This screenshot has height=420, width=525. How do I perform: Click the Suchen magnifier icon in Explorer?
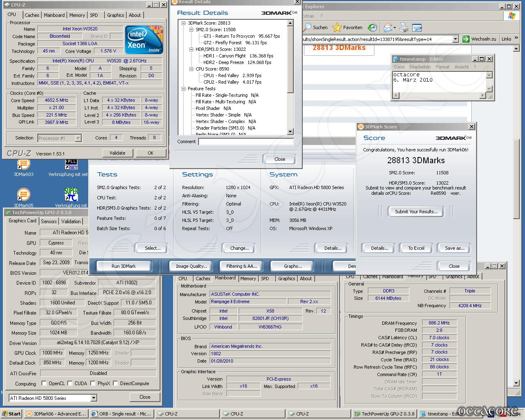307,27
